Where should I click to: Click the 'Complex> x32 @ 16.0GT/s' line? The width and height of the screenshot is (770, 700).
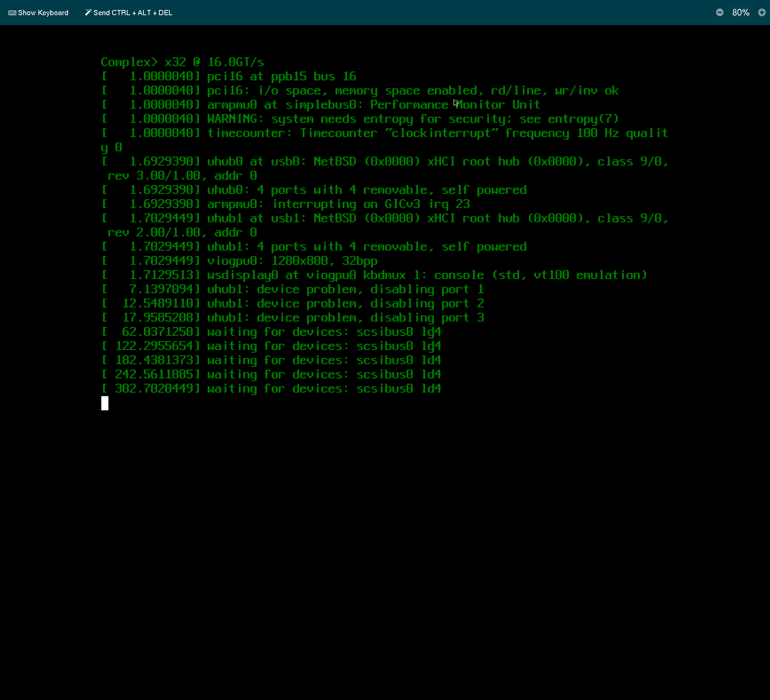click(x=182, y=62)
